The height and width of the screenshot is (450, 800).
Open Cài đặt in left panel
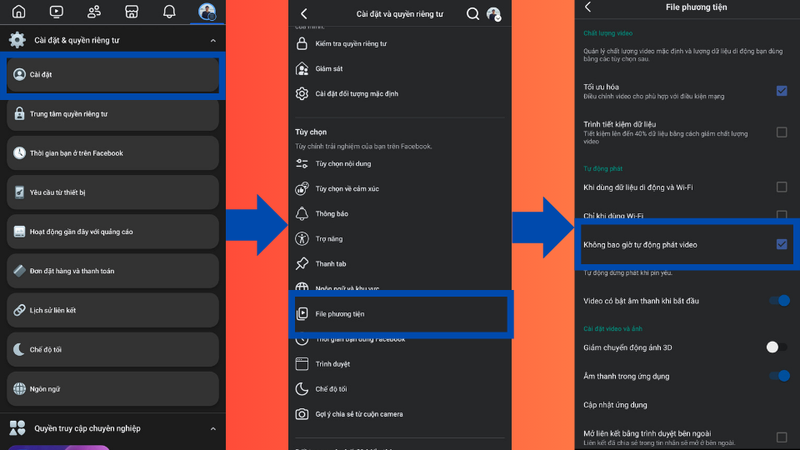coord(113,74)
